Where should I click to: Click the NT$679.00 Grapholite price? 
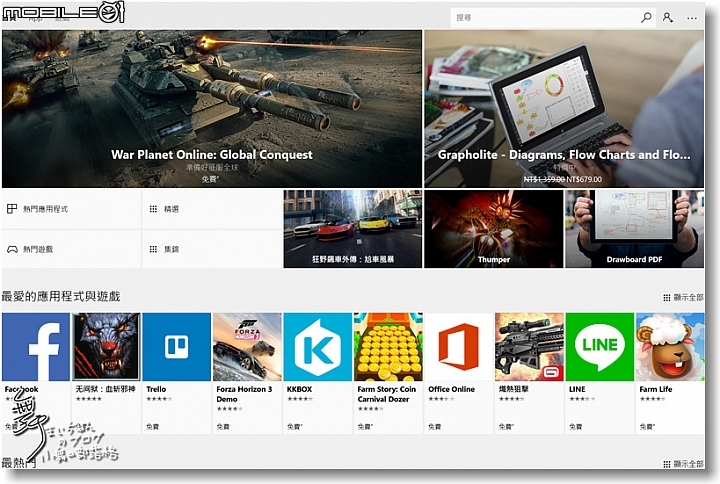pyautogui.click(x=584, y=179)
